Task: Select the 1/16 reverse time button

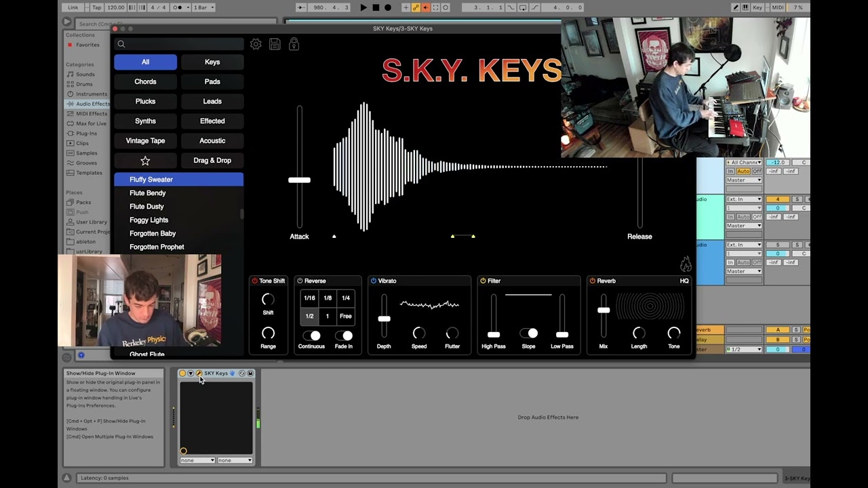Action: click(x=309, y=298)
